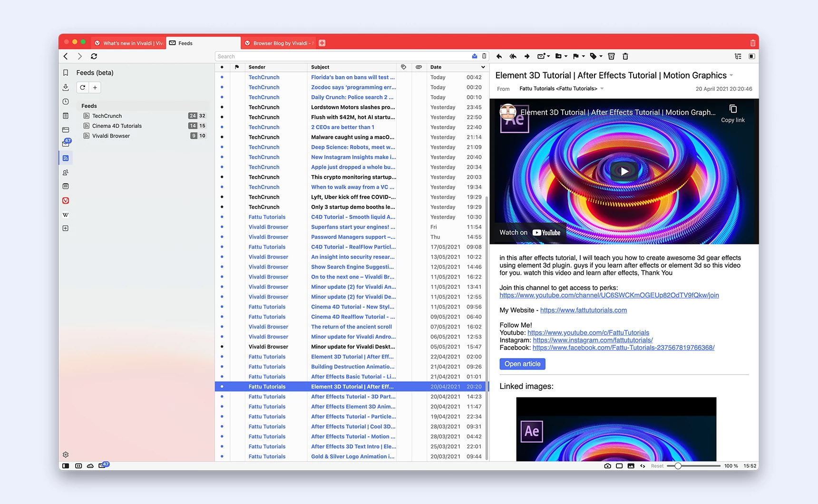The height and width of the screenshot is (504, 818).
Task: Click the Reply arrow icon
Action: 499,56
